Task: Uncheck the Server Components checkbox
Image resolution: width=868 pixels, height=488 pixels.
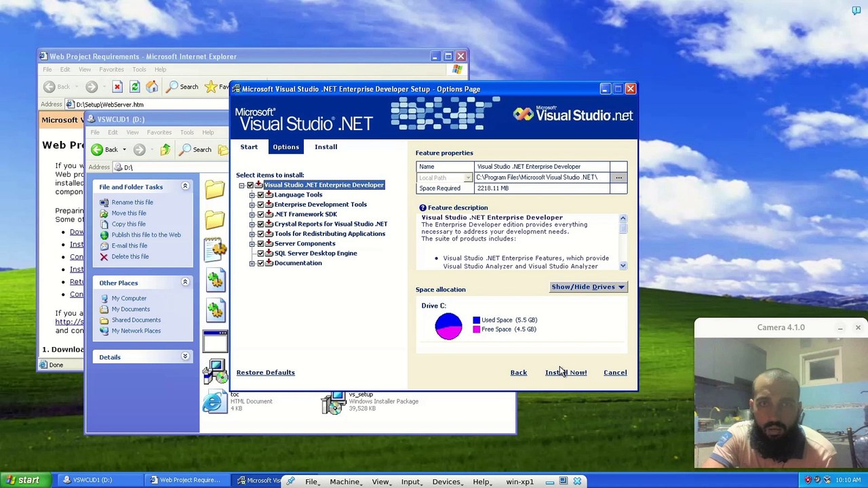Action: coord(260,244)
